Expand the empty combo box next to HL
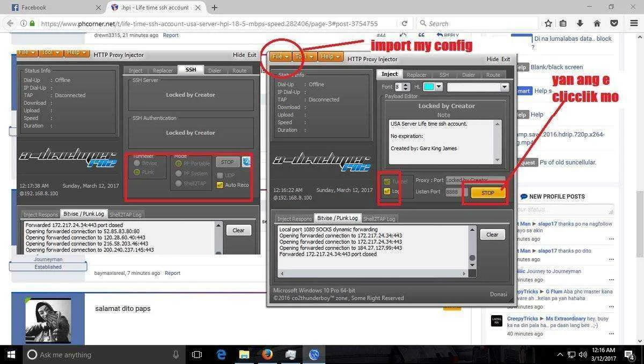Image resolution: width=644 pixels, height=364 pixels. 478,87
